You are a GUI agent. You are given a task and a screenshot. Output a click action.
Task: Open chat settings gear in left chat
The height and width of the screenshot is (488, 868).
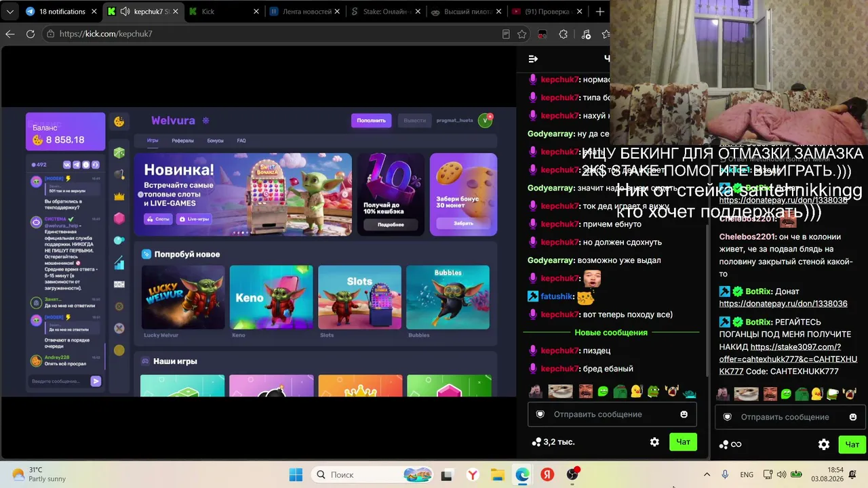(x=654, y=442)
